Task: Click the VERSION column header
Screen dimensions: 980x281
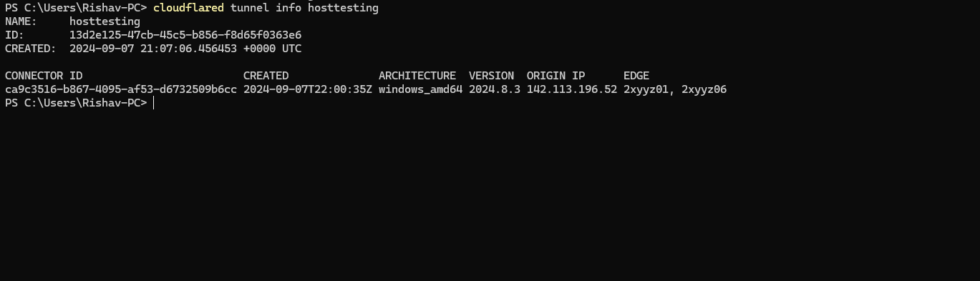Action: [491, 76]
